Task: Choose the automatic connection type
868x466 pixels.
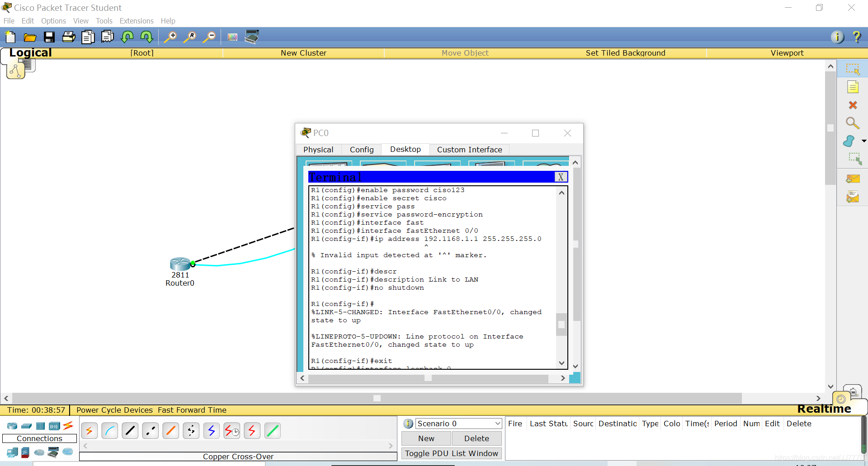Action: point(89,431)
